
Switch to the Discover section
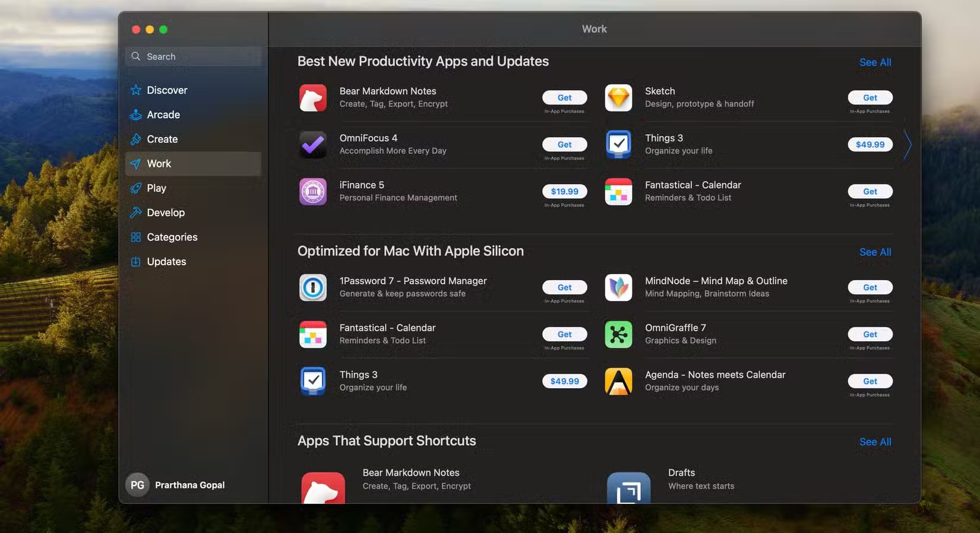[x=167, y=90]
